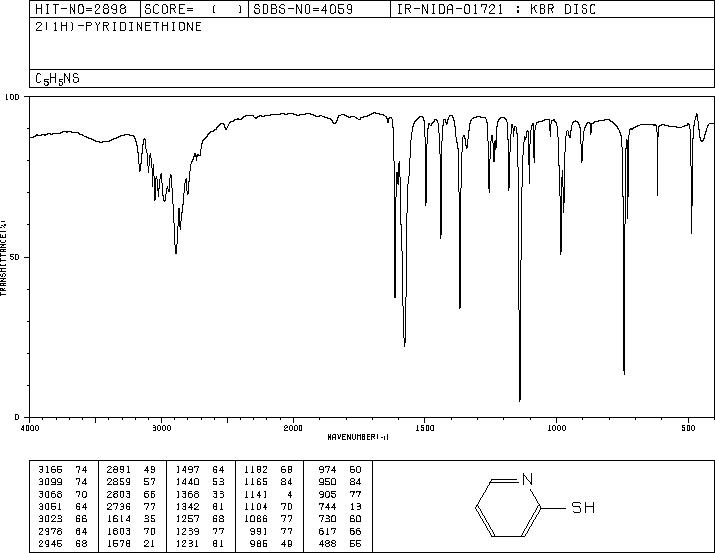Screen dimensions: 715x553
Task: Click the SH group in structure drawing
Action: pyautogui.click(x=583, y=507)
